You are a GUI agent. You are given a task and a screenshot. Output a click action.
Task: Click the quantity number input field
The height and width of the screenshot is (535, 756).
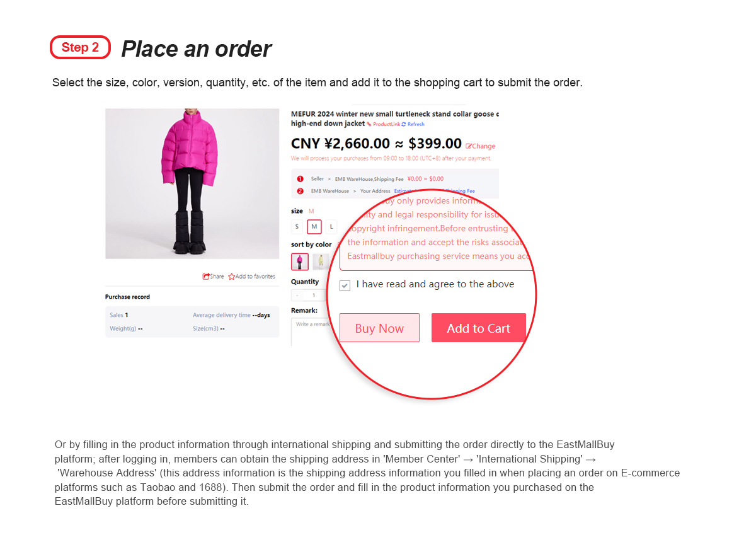click(314, 295)
